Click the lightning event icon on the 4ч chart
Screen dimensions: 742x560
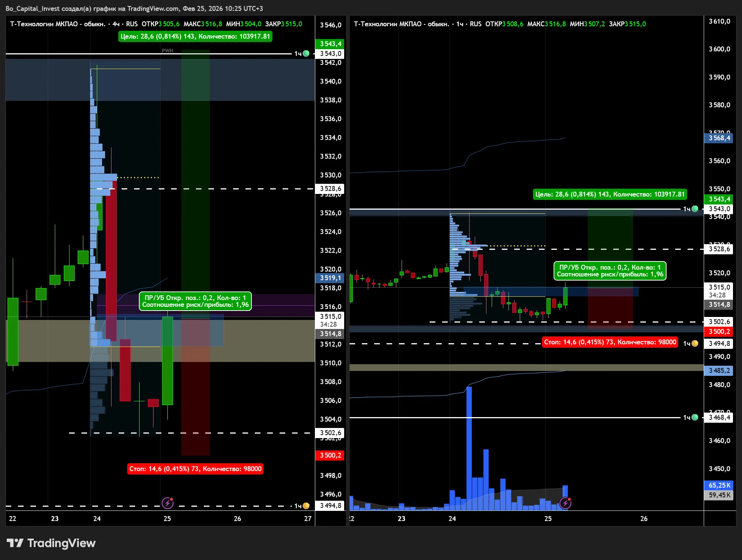(x=167, y=503)
